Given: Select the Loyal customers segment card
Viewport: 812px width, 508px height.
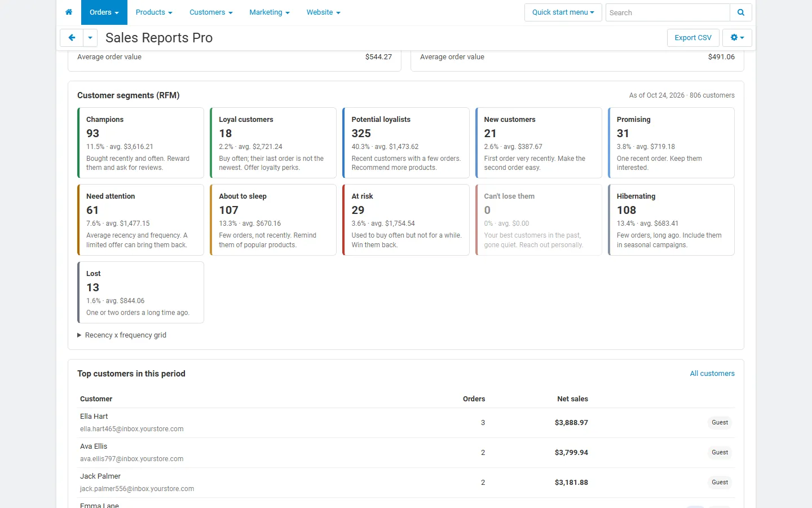Looking at the screenshot, I should pyautogui.click(x=273, y=143).
